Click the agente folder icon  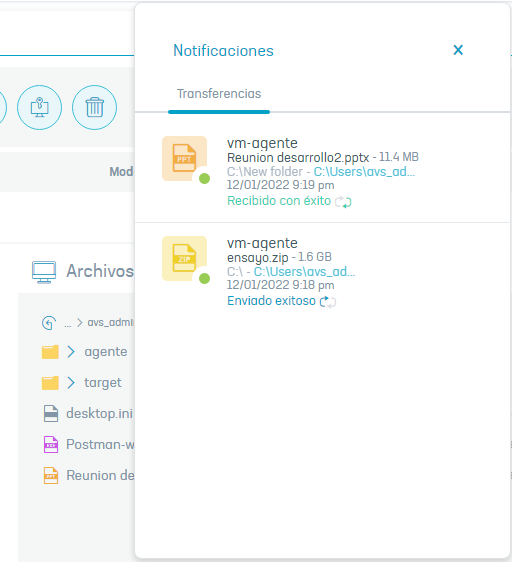pos(50,352)
